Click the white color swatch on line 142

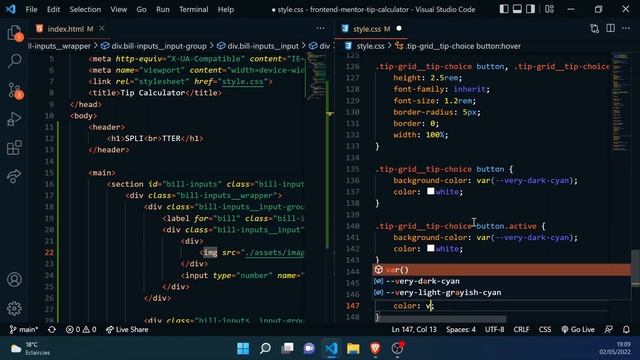(x=431, y=248)
